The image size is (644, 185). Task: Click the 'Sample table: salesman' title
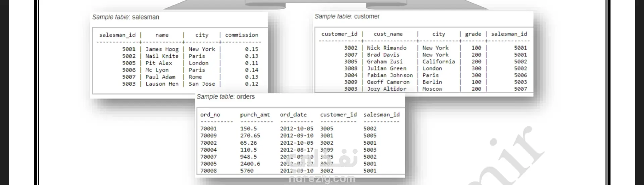point(125,17)
